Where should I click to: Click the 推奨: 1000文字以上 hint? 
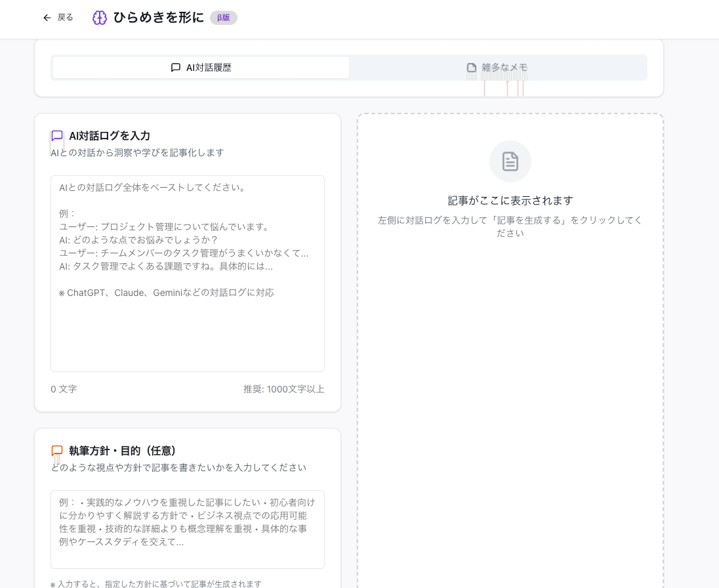(x=284, y=389)
